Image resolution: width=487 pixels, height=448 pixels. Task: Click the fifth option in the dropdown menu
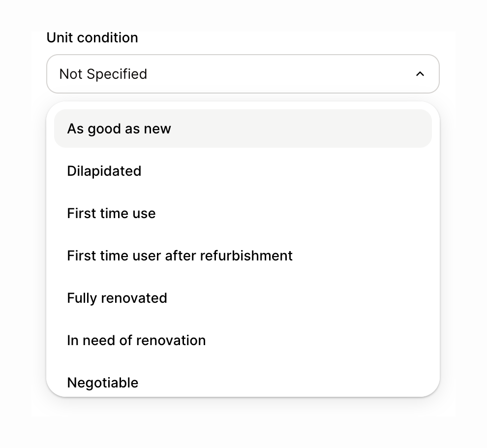pyautogui.click(x=117, y=298)
